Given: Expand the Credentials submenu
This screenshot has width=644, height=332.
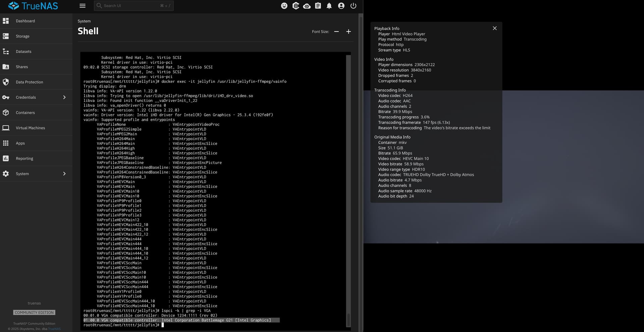Looking at the screenshot, I should click(64, 97).
